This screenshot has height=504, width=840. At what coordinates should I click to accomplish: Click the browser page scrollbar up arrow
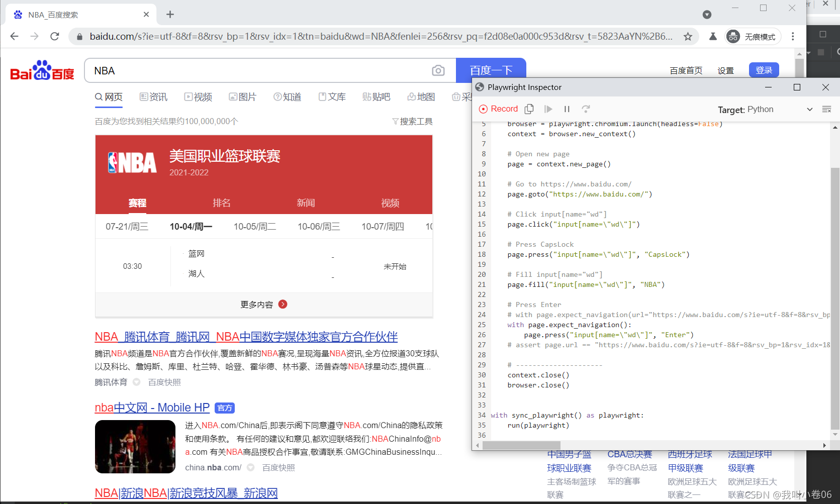coord(799,53)
